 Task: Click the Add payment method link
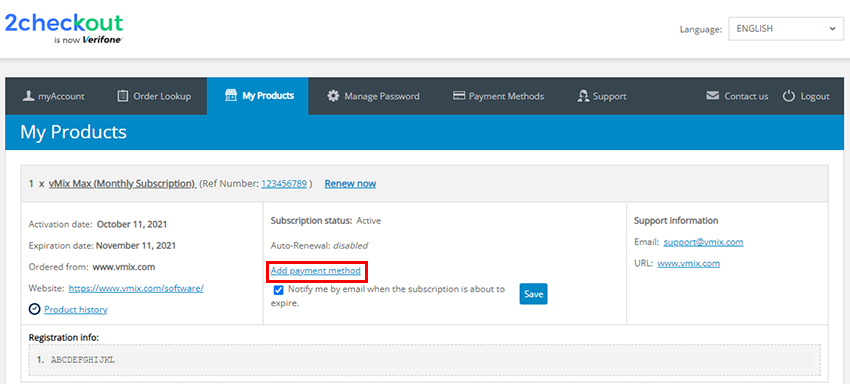pos(315,271)
